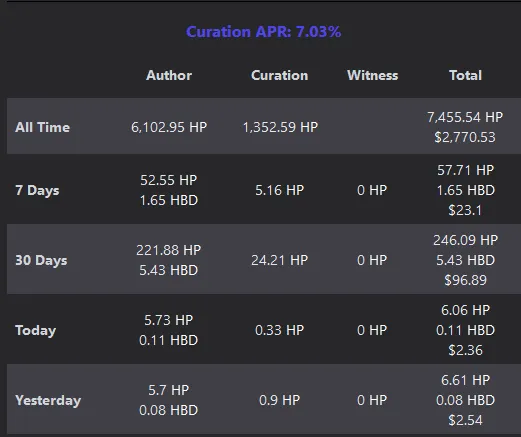This screenshot has height=437, width=521.
Task: Select the Total column header
Action: click(x=465, y=75)
